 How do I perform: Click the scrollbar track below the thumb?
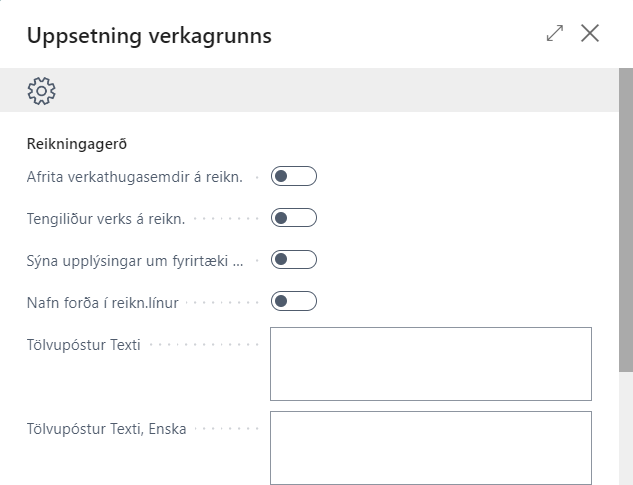(x=626, y=430)
